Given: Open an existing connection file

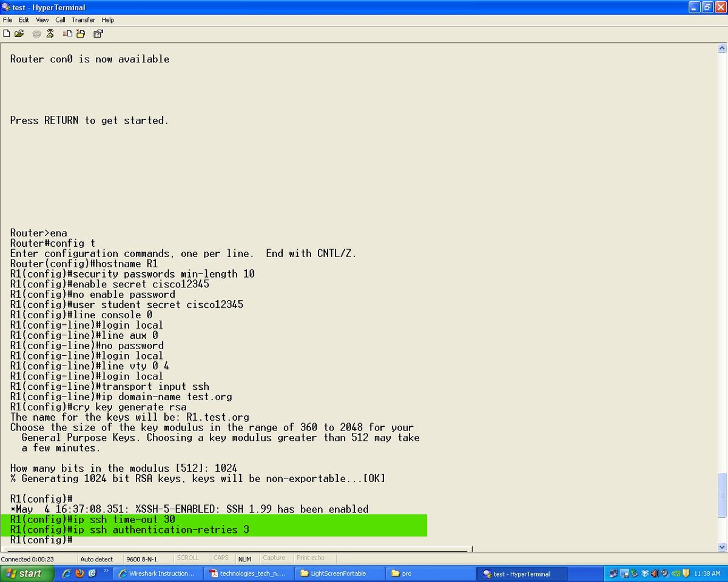Looking at the screenshot, I should click(x=19, y=33).
